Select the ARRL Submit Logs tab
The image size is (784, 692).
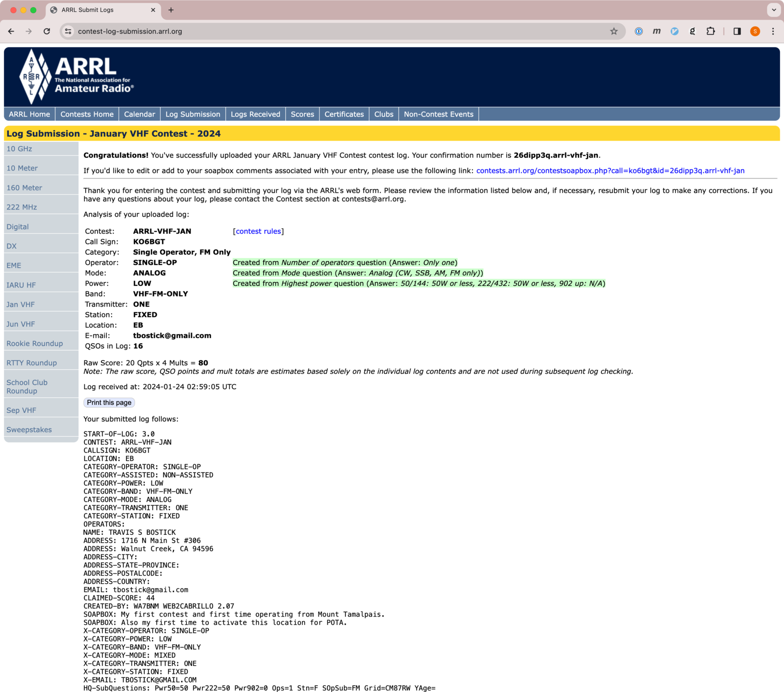(x=103, y=10)
